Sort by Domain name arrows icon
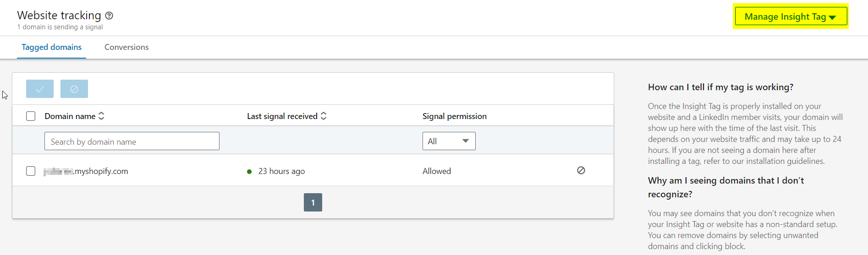This screenshot has width=868, height=255. tap(101, 116)
